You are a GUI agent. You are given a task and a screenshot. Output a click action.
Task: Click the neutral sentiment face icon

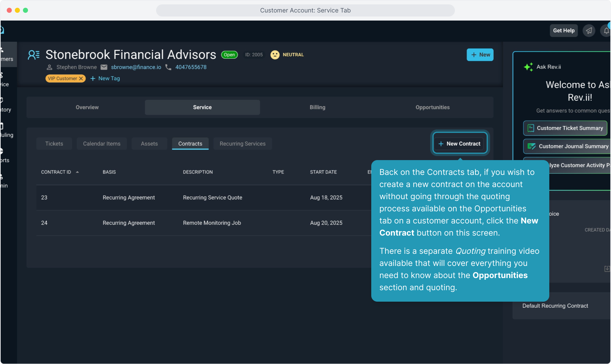pos(275,55)
